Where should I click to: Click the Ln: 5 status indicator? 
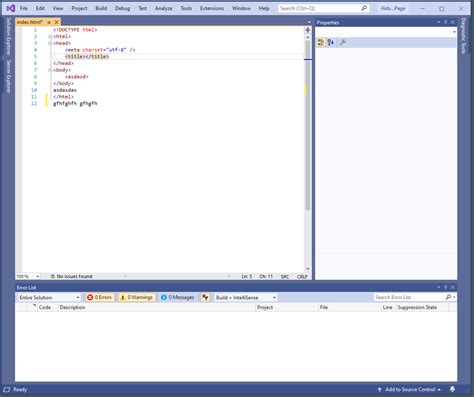247,276
